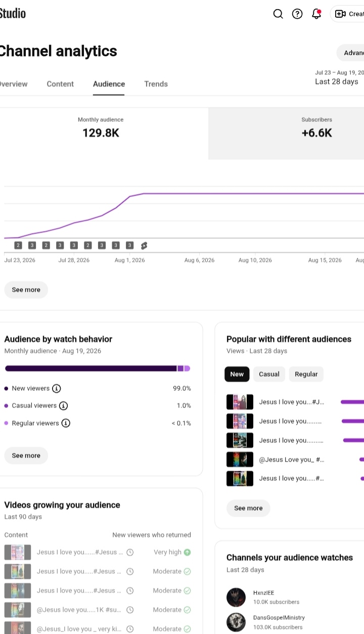Select the Casual audience filter chip
The width and height of the screenshot is (364, 634).
click(269, 374)
